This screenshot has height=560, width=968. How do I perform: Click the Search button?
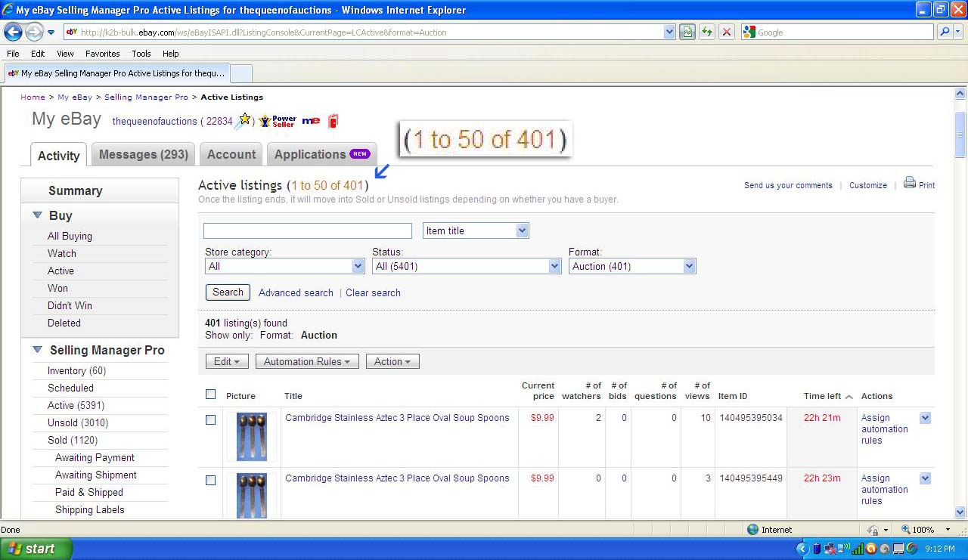click(x=228, y=292)
